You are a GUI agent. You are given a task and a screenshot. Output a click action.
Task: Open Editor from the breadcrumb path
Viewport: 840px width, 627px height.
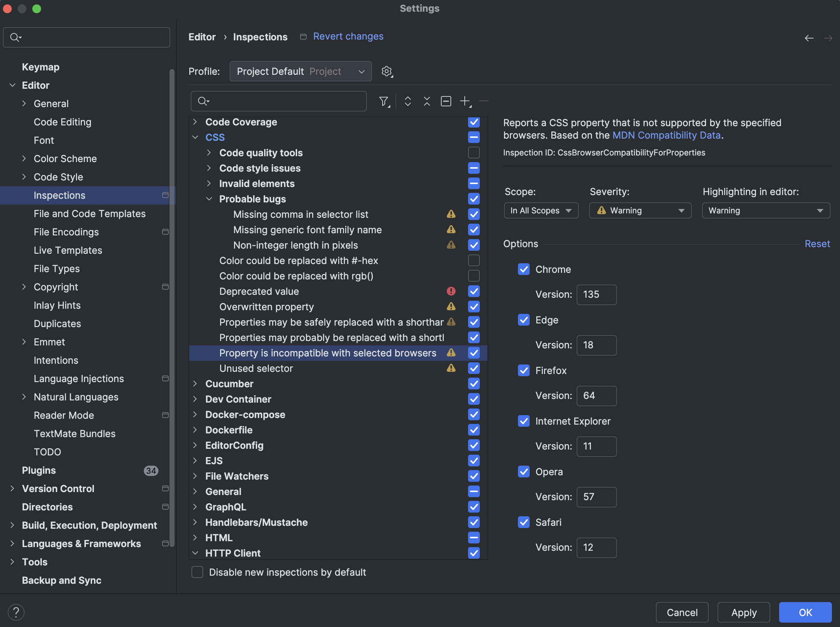coord(202,36)
